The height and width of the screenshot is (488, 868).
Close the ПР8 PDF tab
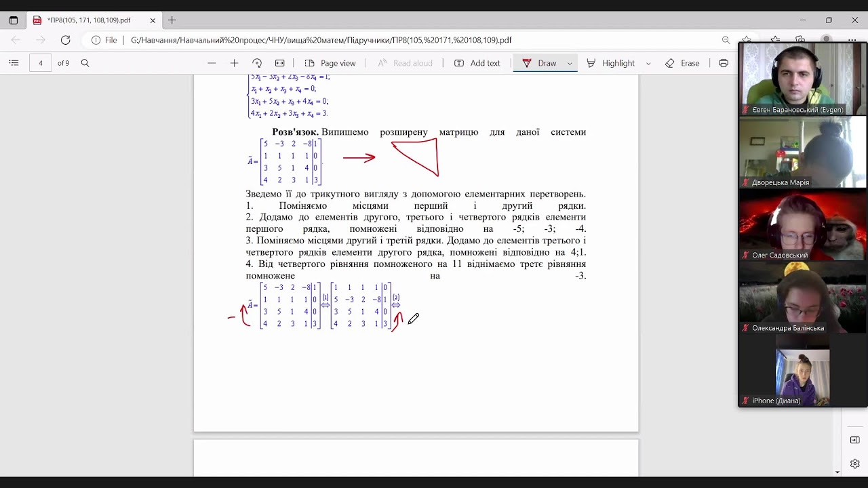pyautogui.click(x=153, y=20)
